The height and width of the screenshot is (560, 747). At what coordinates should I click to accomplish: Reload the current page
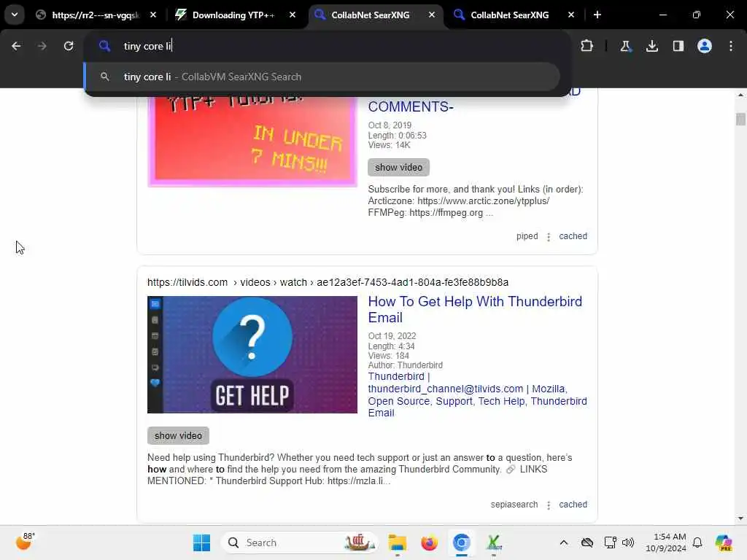(69, 46)
